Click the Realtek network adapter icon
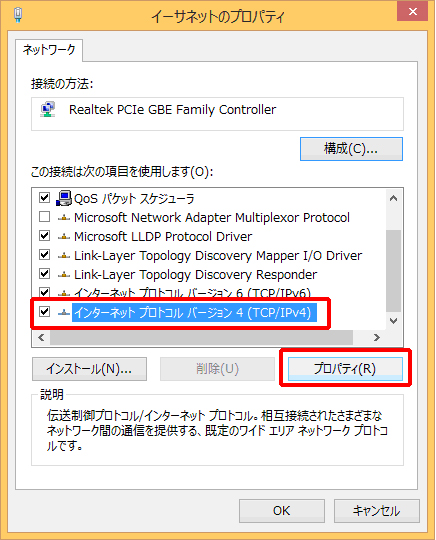Viewport: 436px width, 540px height. coord(48,110)
